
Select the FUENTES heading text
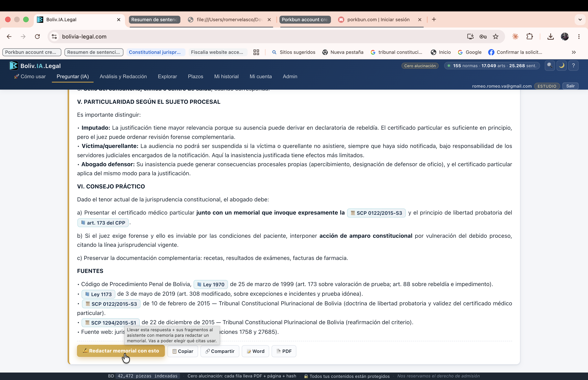click(x=90, y=271)
